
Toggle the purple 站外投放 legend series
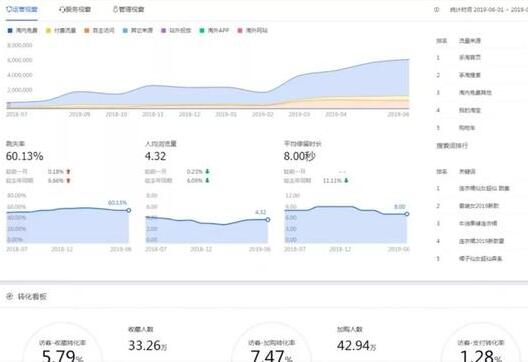176,31
